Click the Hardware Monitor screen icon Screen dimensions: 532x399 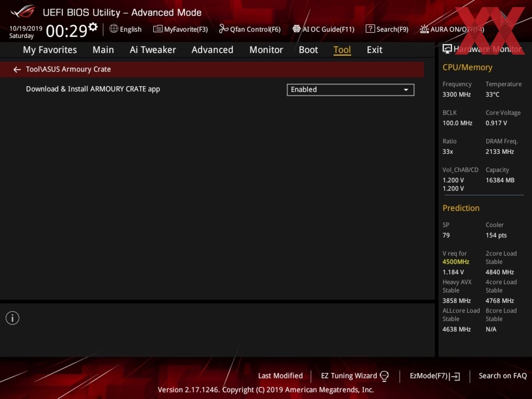447,49
